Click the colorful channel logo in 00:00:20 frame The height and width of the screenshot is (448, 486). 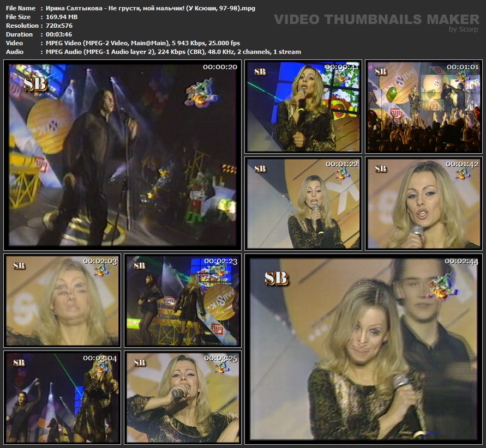pos(201,92)
